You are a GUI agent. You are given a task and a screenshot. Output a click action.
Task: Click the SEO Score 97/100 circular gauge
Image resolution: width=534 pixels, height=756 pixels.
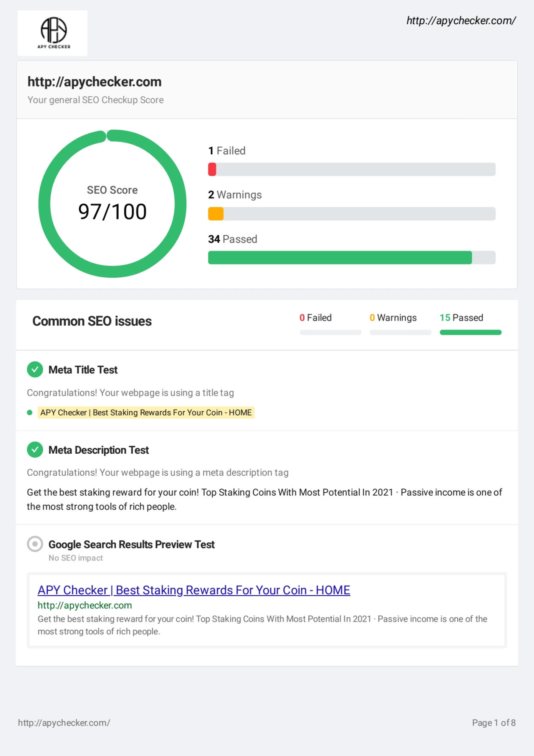click(x=112, y=204)
